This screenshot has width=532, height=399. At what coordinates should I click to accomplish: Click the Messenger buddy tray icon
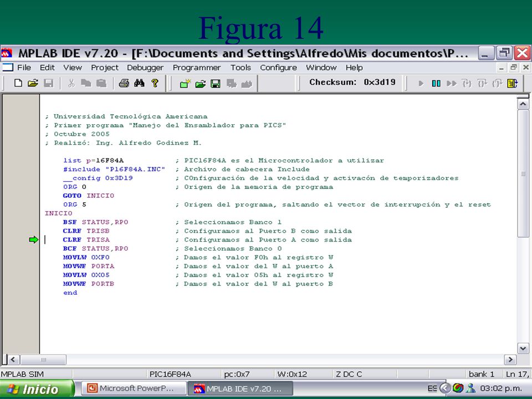point(471,388)
